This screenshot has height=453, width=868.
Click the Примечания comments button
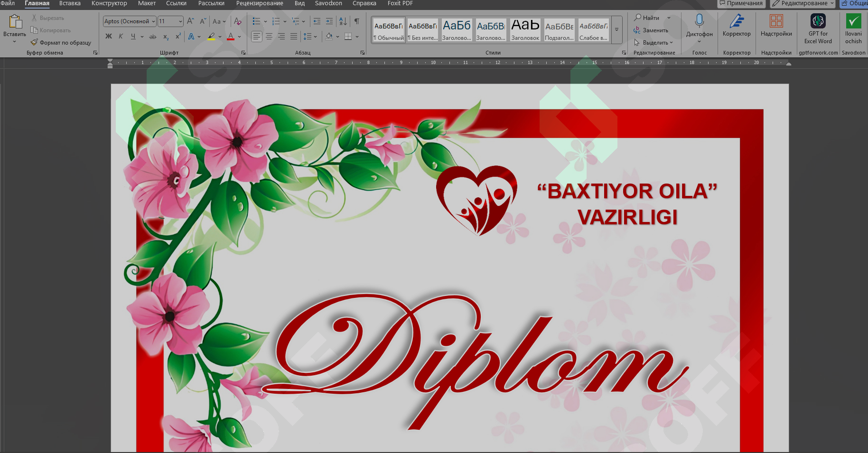pyautogui.click(x=741, y=3)
